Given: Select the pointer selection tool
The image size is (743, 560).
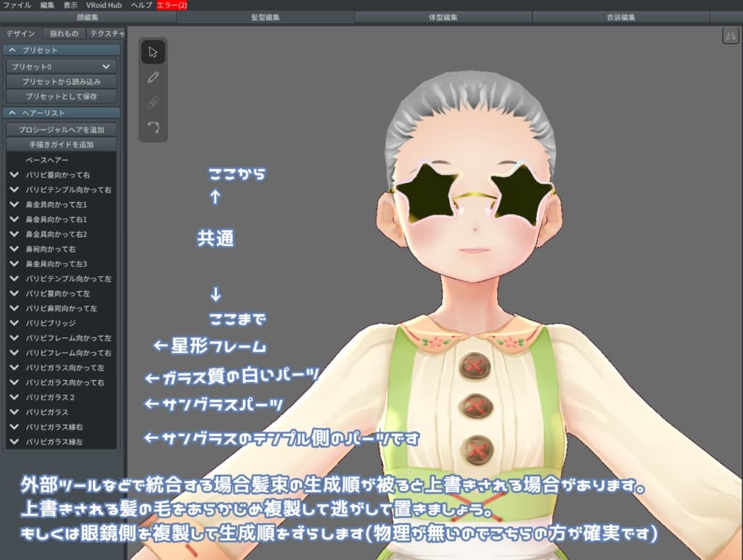Looking at the screenshot, I should click(153, 52).
